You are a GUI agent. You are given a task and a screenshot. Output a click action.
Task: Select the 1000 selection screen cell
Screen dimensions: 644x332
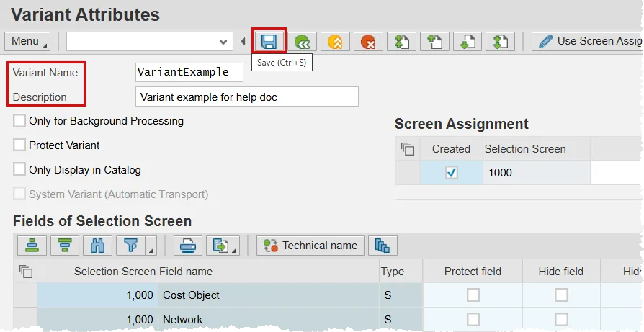(x=537, y=173)
